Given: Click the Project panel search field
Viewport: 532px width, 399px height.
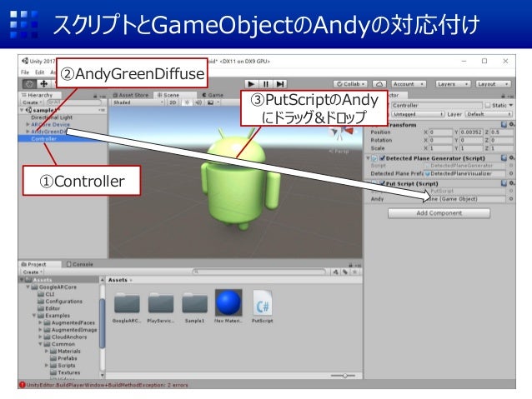Looking at the screenshot, I should (259, 272).
